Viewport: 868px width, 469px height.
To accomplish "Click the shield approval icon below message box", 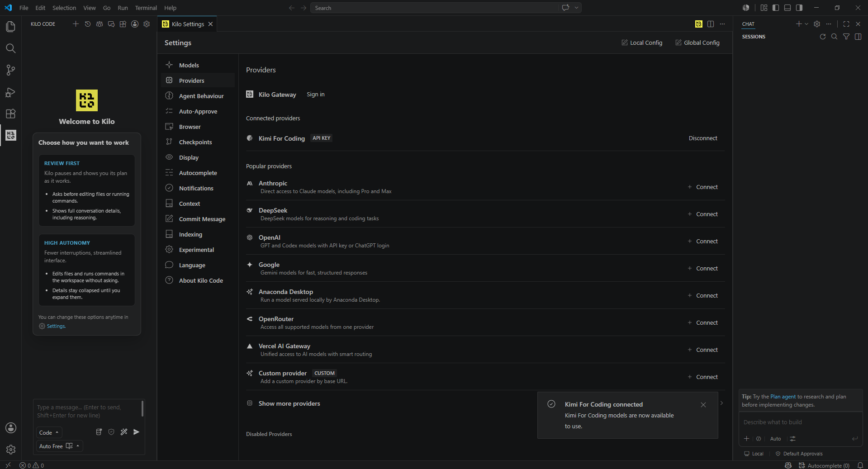I will coord(111,432).
